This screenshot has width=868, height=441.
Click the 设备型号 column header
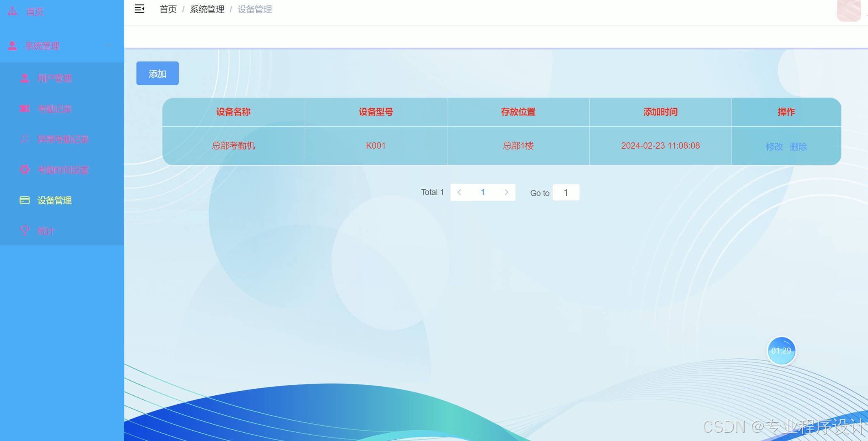tap(376, 112)
